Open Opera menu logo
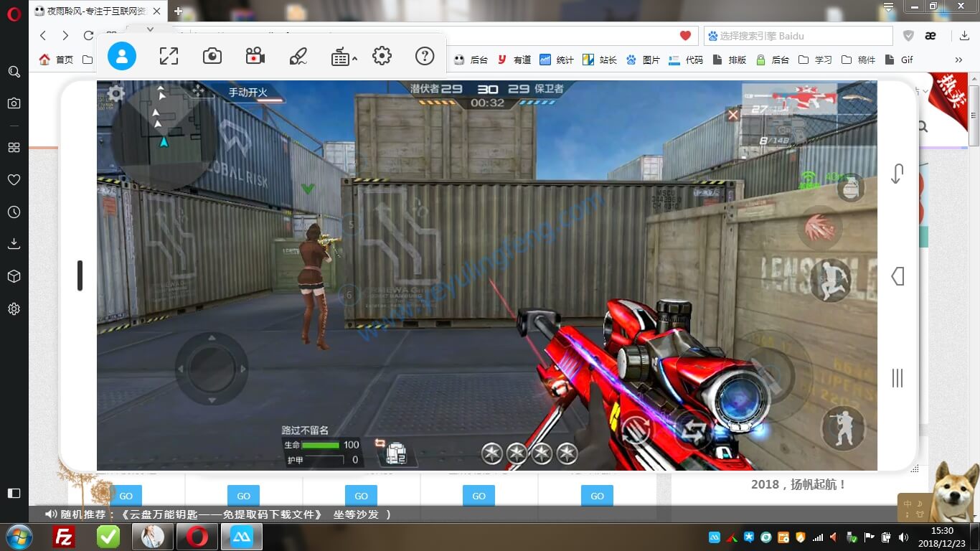The image size is (980, 551). pyautogui.click(x=14, y=14)
